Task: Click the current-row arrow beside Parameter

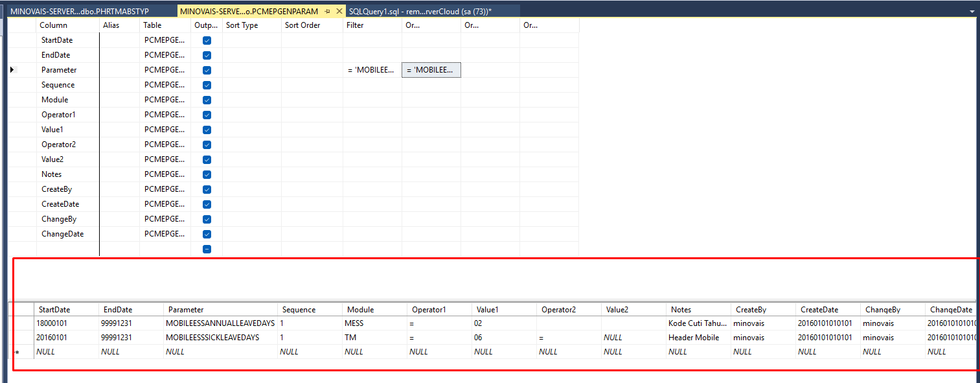Action: pyautogui.click(x=12, y=69)
